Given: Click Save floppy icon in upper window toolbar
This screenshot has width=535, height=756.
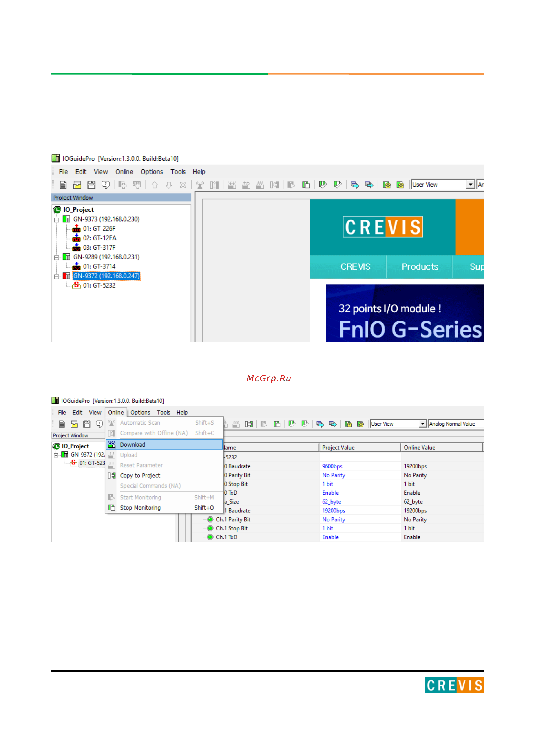Looking at the screenshot, I should pos(91,185).
